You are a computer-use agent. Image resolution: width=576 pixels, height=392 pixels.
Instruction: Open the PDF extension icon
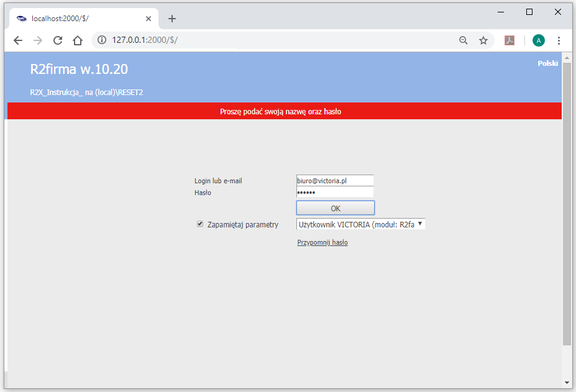click(x=509, y=40)
